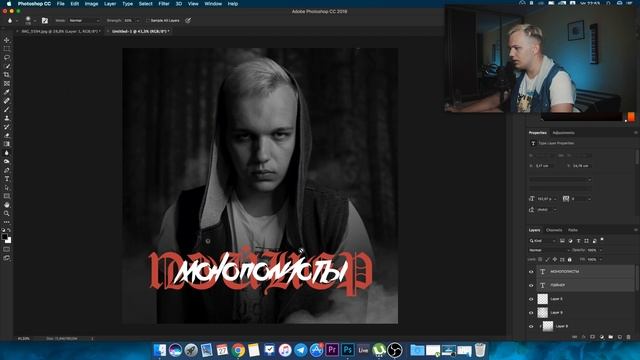
Task: Switch to the Paths tab
Action: 573,230
